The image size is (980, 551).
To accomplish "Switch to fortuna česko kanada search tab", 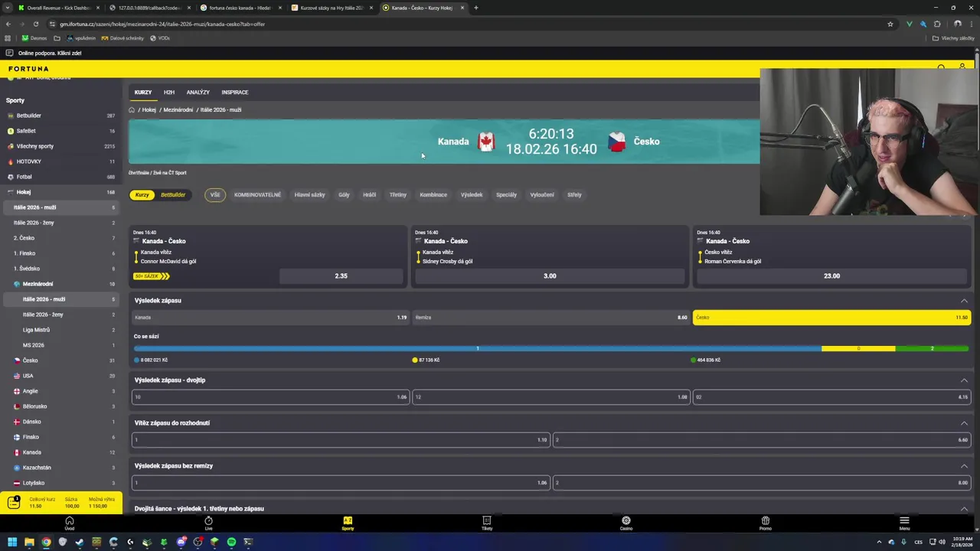I will click(x=240, y=8).
